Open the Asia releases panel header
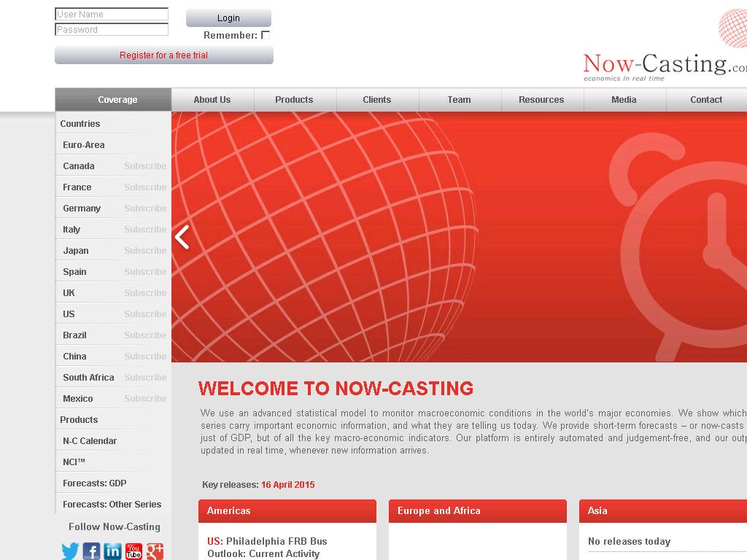The height and width of the screenshot is (560, 747). coord(663,511)
